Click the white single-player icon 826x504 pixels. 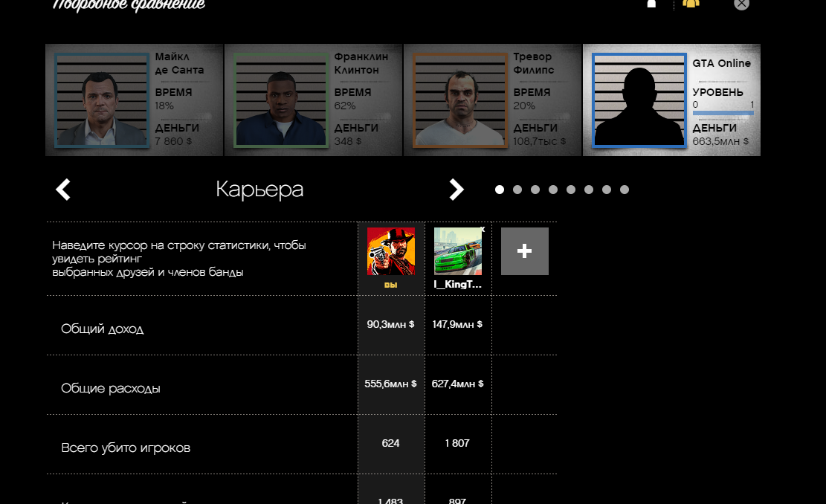coord(651,4)
